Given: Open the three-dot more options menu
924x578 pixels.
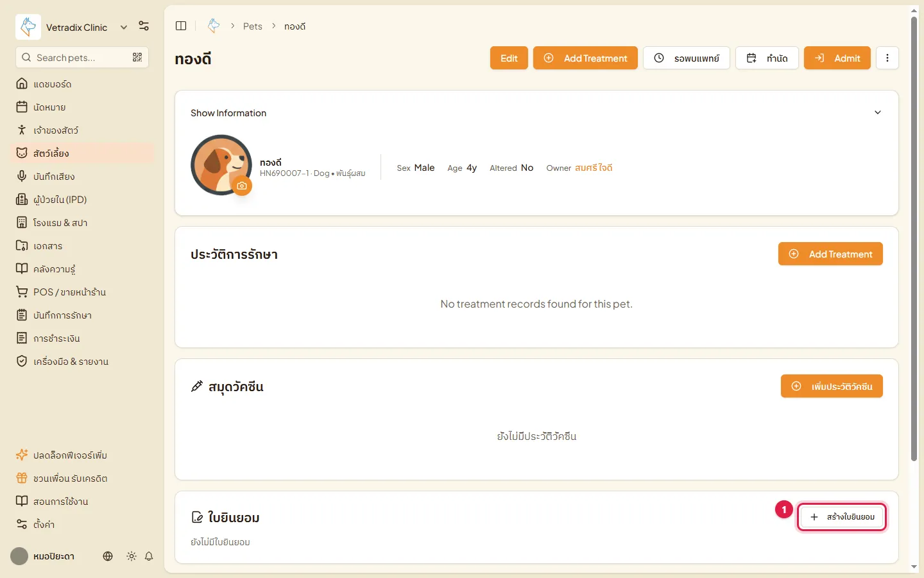Looking at the screenshot, I should pos(887,58).
